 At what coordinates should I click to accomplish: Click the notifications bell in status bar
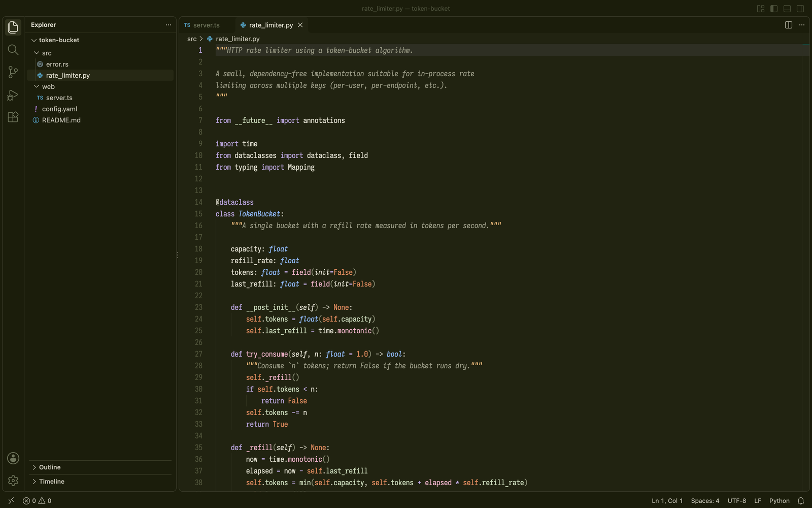[801, 501]
